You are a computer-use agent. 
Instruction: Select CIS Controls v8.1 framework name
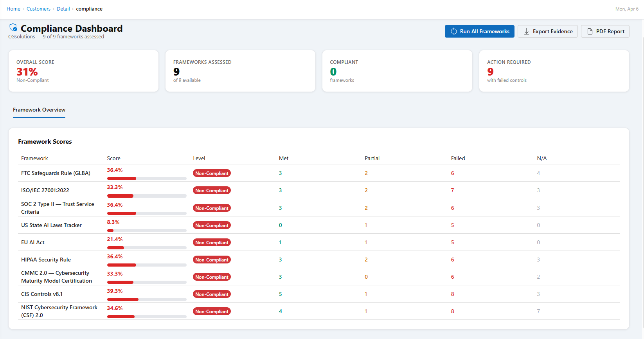42,294
